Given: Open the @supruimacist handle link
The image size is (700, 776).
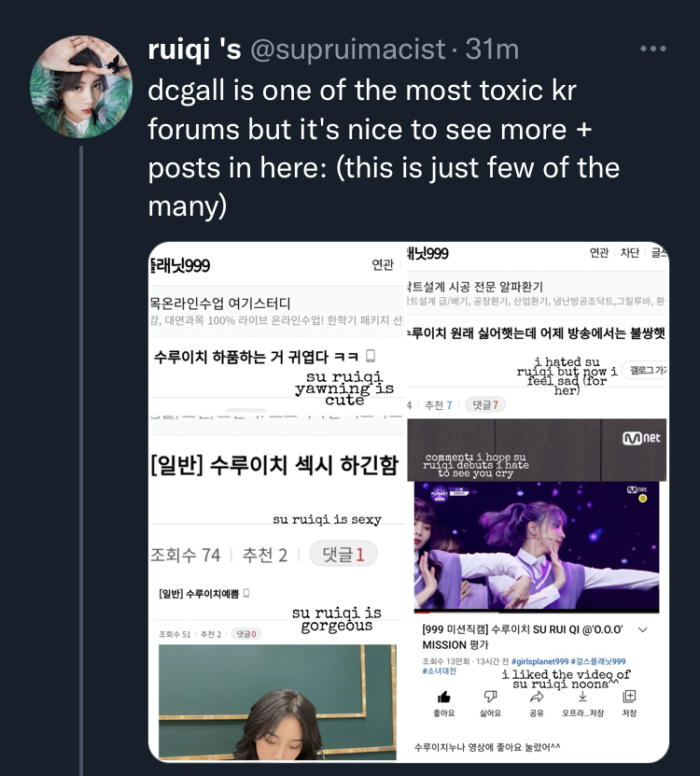Looking at the screenshot, I should coord(348,49).
